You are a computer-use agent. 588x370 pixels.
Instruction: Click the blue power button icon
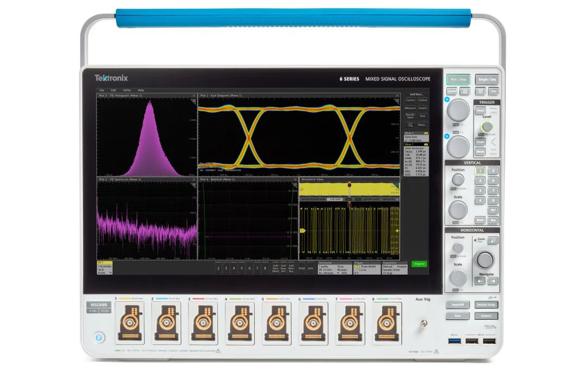point(99,338)
